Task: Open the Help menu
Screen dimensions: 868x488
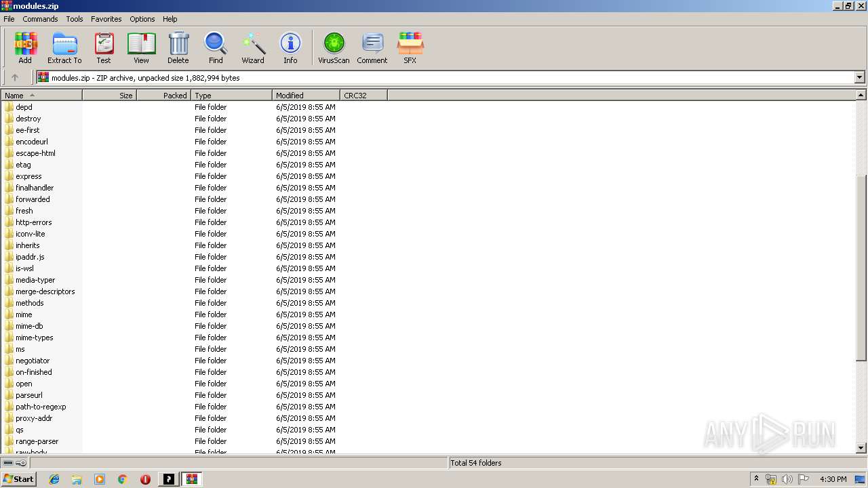Action: pyautogui.click(x=170, y=19)
